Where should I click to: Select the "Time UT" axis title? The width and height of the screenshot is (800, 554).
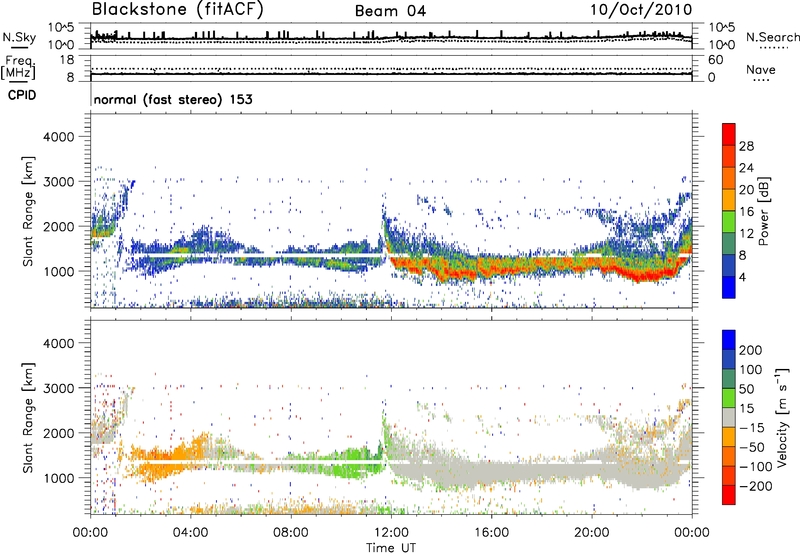391,548
